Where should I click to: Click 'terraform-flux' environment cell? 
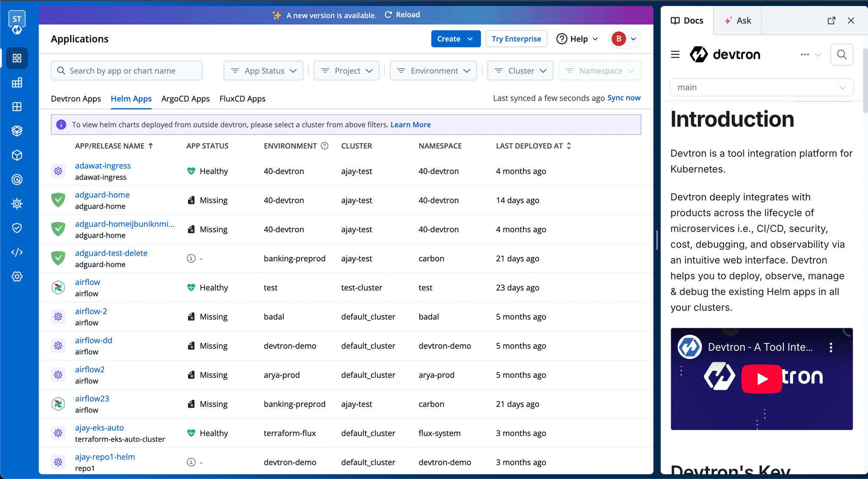290,433
